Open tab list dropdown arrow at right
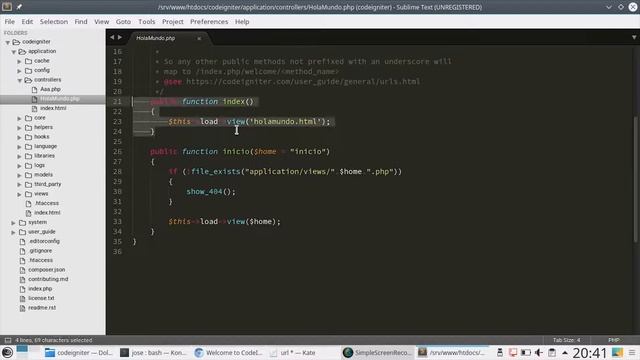640x360 pixels. click(634, 37)
